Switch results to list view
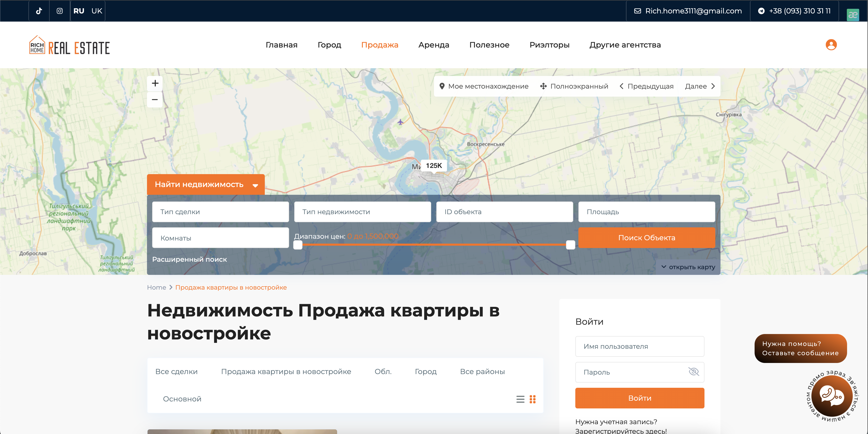The image size is (868, 434). [x=520, y=399]
